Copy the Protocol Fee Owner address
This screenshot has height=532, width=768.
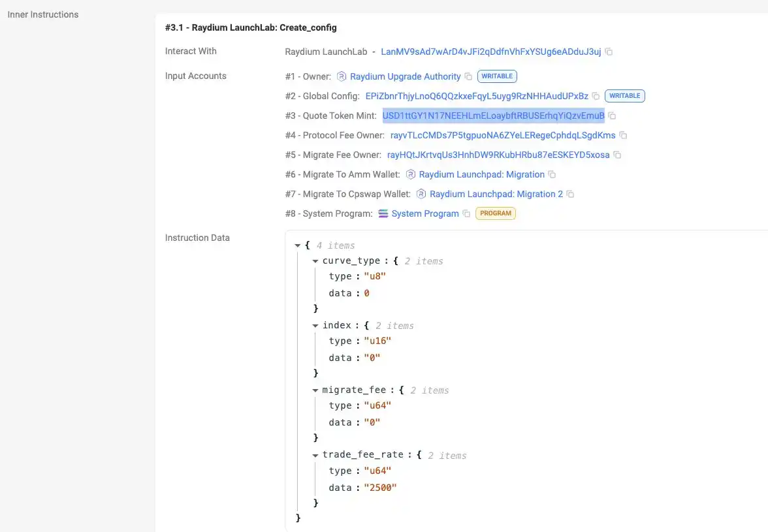623,135
